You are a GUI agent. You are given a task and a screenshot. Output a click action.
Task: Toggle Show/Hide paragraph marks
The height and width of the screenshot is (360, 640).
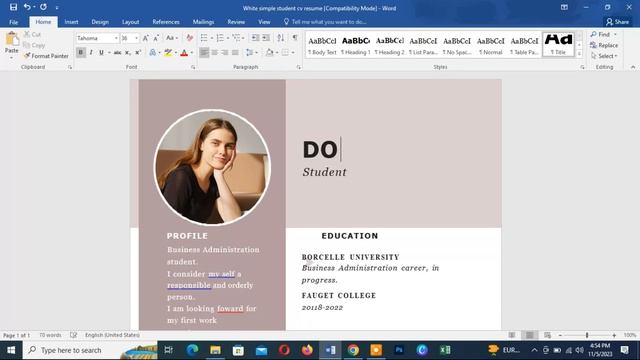tap(295, 38)
